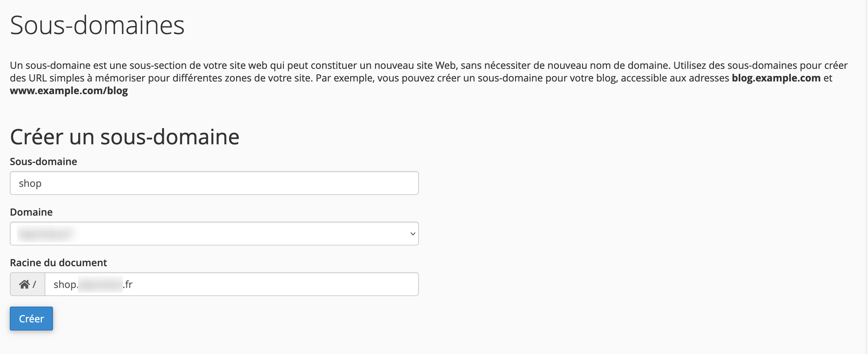Select the blurred domain shown in the dropdown

tap(46, 233)
